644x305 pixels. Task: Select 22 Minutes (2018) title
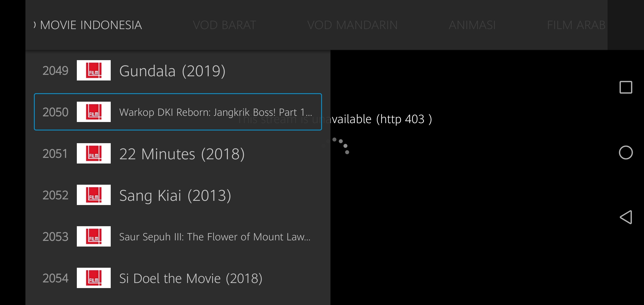[182, 154]
